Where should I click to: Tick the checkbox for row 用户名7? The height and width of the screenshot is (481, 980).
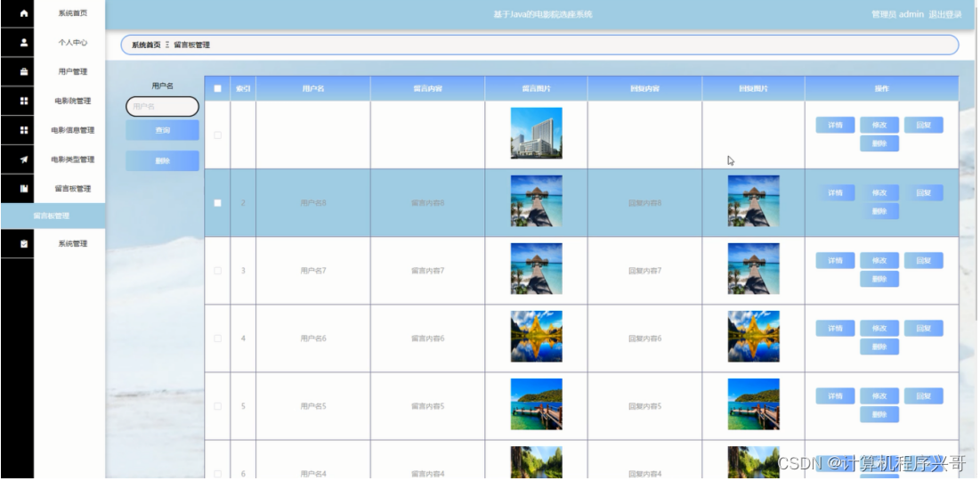[217, 271]
